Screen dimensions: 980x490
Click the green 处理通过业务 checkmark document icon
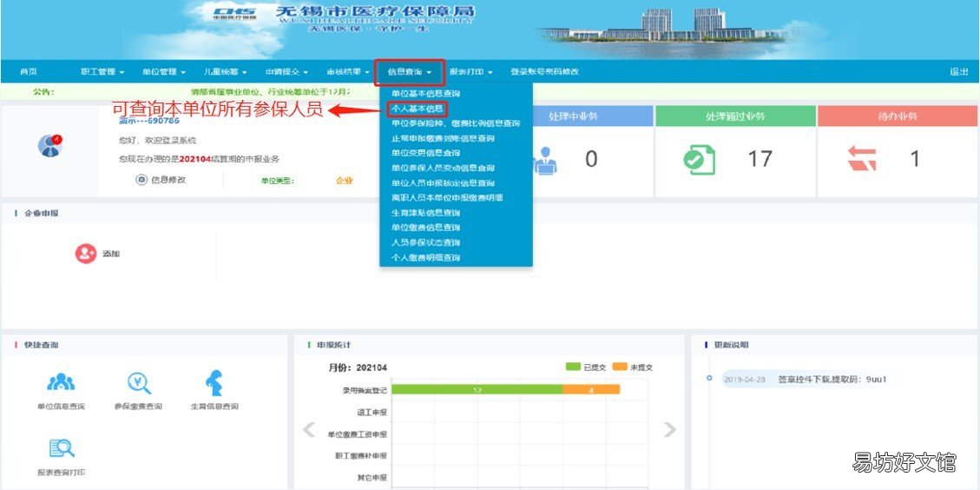(700, 160)
